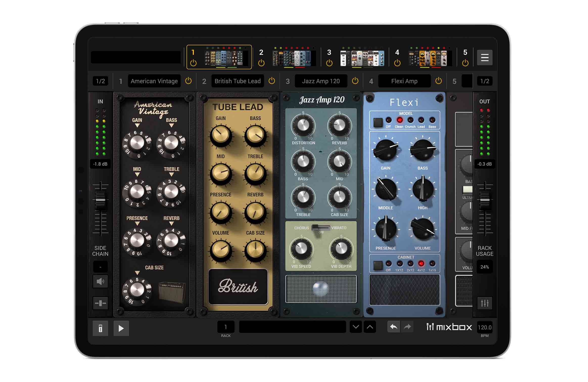Start playback with the play button
588x382 pixels.
pos(121,328)
